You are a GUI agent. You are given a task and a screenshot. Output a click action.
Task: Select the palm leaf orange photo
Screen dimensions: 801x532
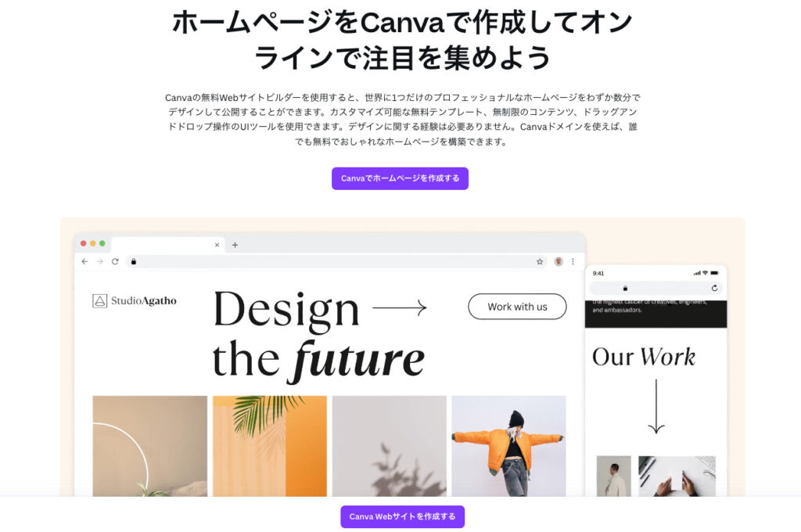point(270,446)
